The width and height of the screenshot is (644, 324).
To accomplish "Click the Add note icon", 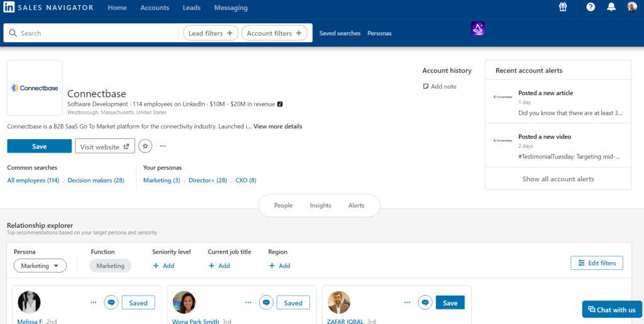I will tap(426, 87).
